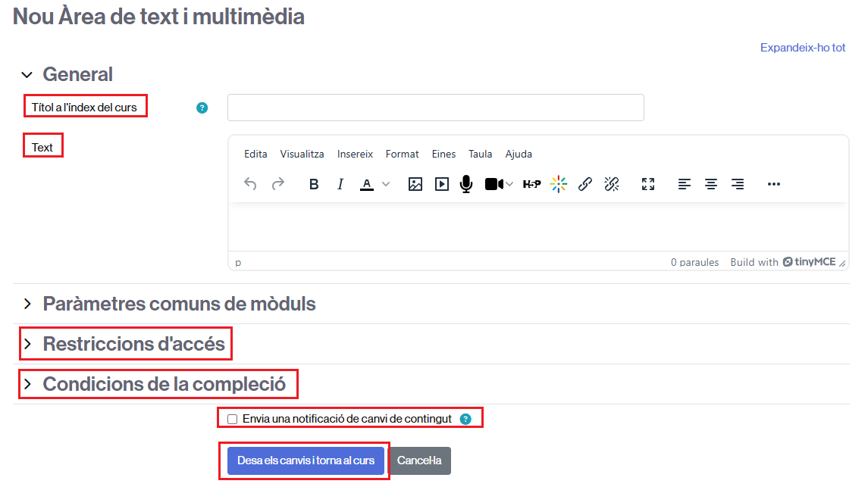Open help for Títol a l'índex del curs
Image resolution: width=868 pixels, height=487 pixels.
click(x=202, y=108)
